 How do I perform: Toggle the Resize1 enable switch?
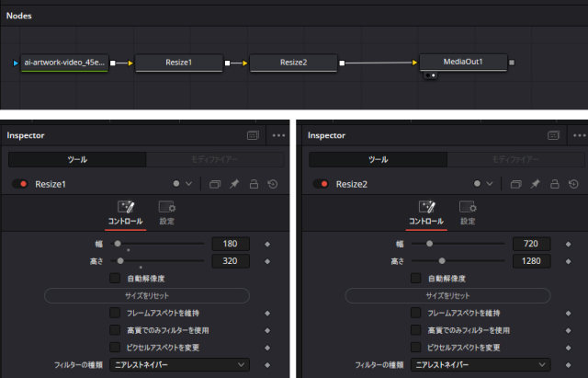(19, 184)
